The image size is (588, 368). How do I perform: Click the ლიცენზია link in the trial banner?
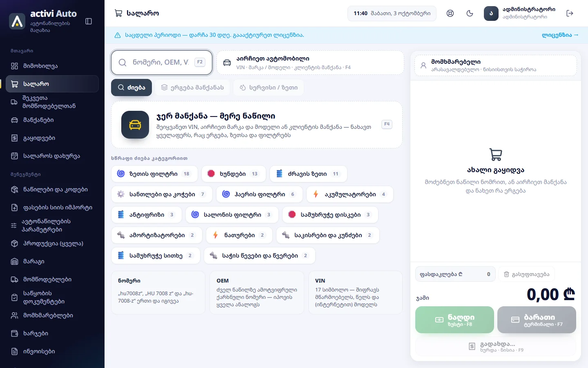pos(560,35)
